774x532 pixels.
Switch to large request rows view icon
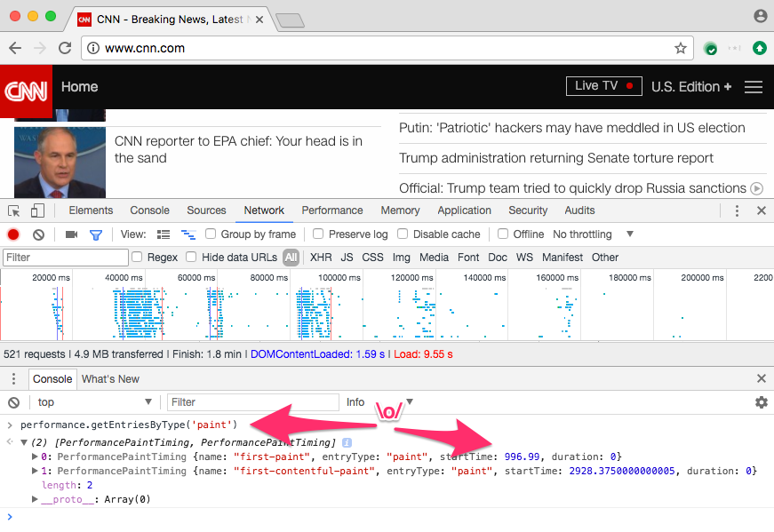coord(164,234)
